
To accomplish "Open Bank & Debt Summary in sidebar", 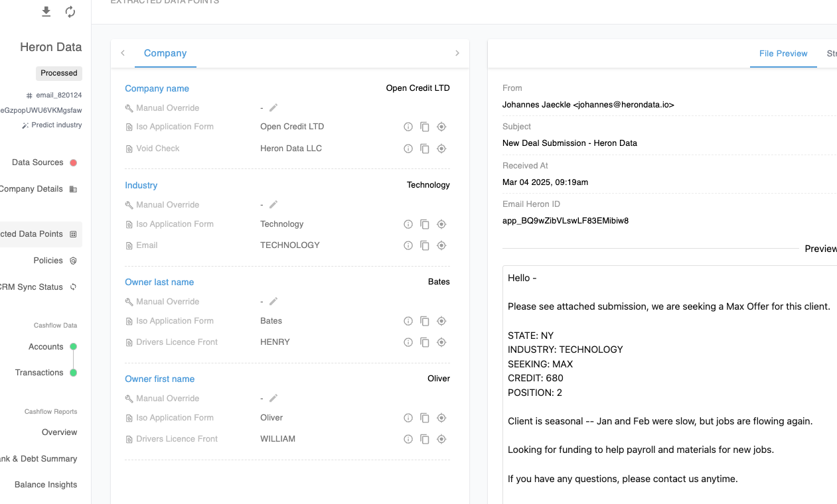I will point(38,459).
